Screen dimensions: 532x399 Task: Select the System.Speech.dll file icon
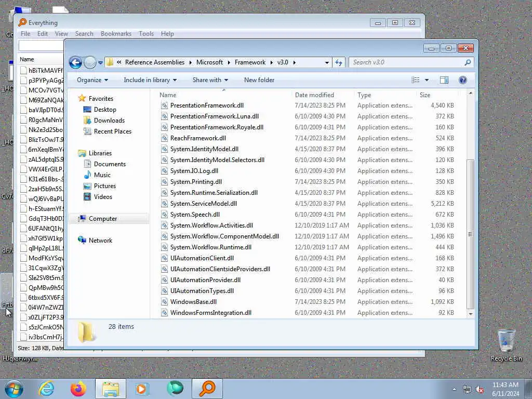click(x=165, y=215)
